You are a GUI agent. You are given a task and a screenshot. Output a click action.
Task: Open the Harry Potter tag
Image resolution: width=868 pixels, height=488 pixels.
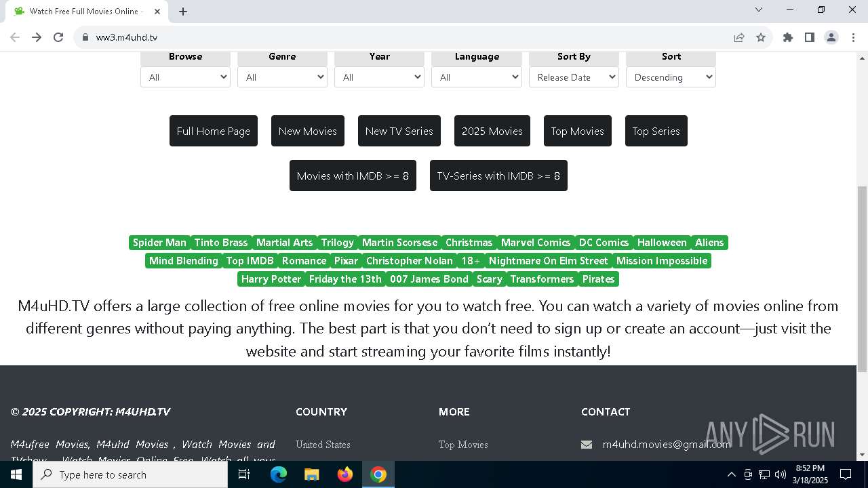click(x=271, y=279)
